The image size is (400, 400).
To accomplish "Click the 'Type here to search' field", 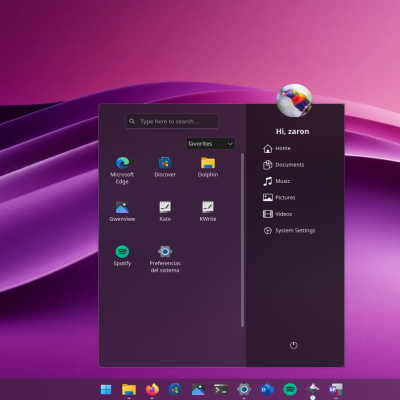I will tap(172, 121).
